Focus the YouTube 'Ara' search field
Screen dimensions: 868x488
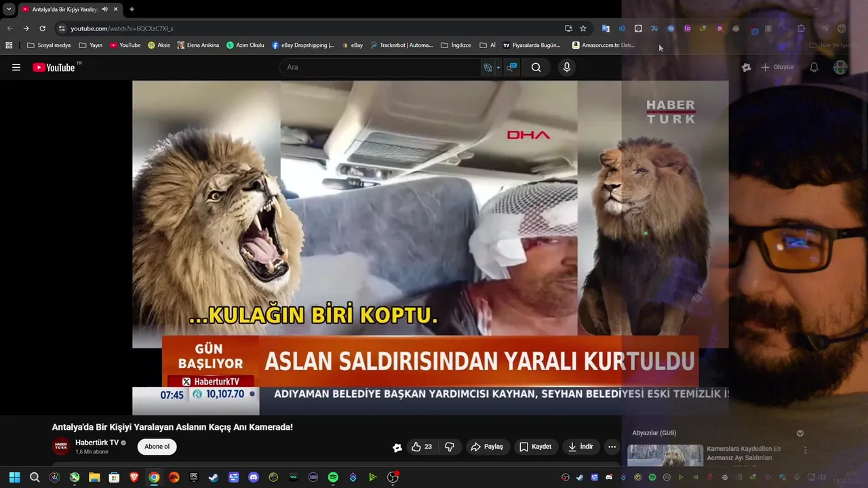(380, 67)
